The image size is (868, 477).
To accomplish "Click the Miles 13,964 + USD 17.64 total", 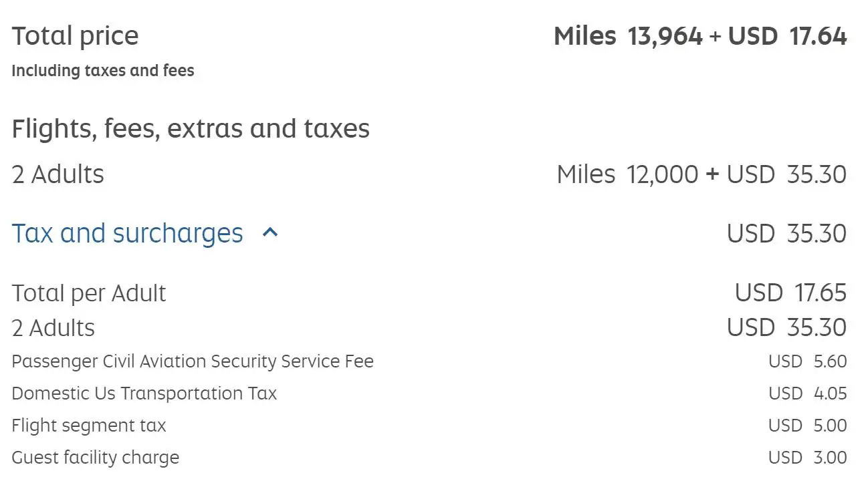I will coord(700,36).
